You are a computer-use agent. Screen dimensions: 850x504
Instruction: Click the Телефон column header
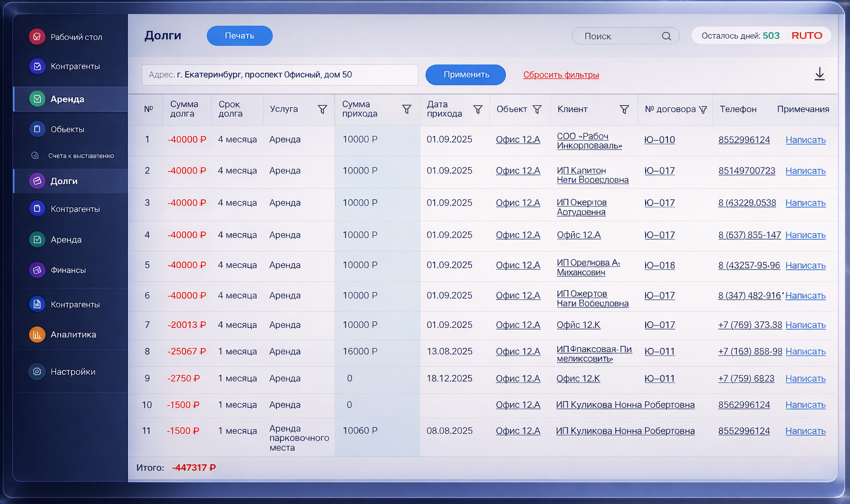pos(738,109)
